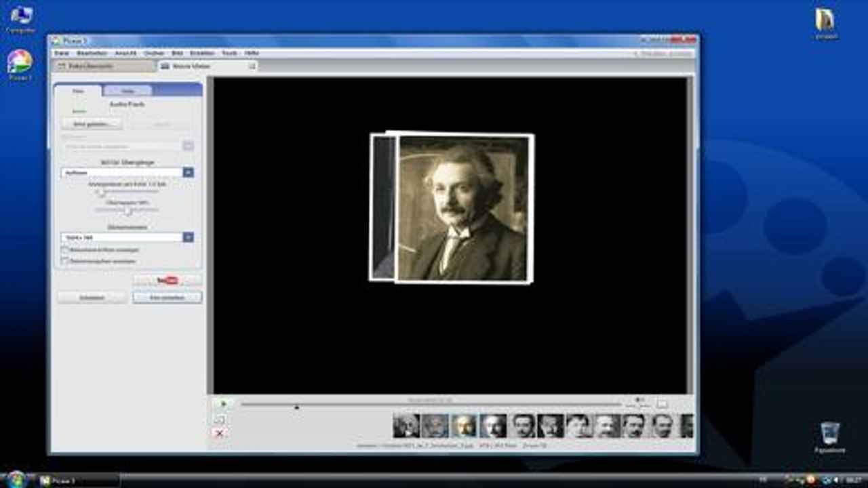Image resolution: width=868 pixels, height=488 pixels.
Task: Toggle the second checkbox under the dimensions dropdown
Action: click(65, 261)
